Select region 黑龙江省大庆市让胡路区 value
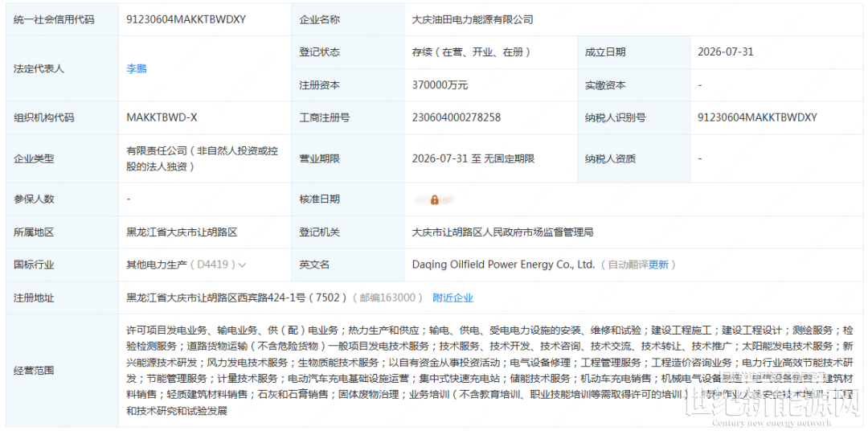Screen dimensions: 868x431 point(182,232)
